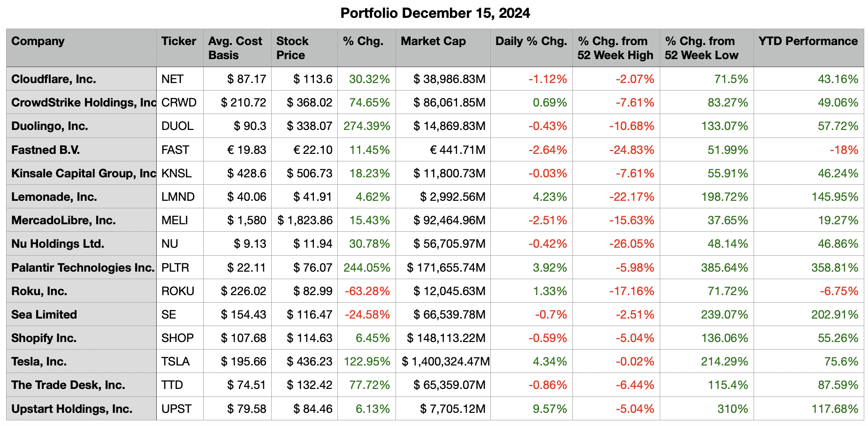Click the Portfolio December 15, 2024 title
This screenshot has width=868, height=426.
(435, 13)
